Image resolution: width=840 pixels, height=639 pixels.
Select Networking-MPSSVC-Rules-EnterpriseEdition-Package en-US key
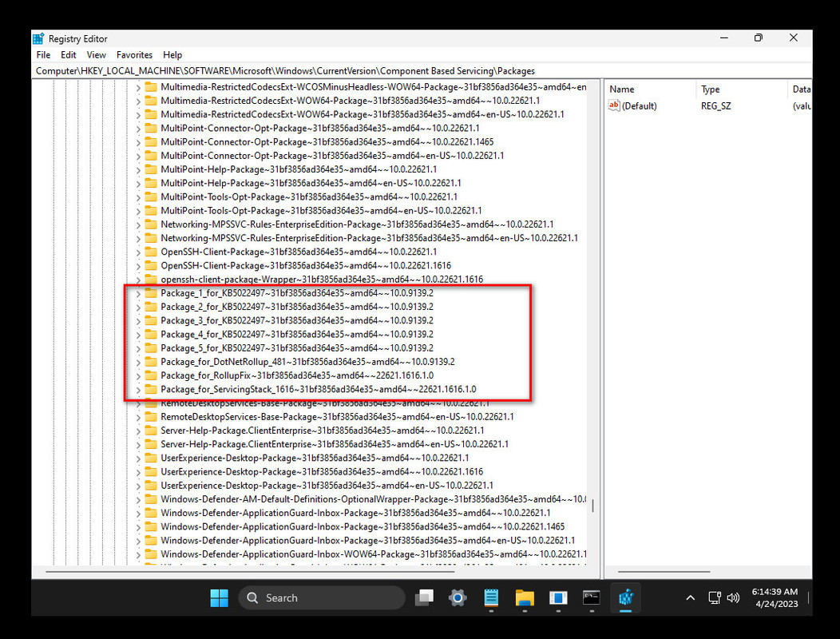[x=369, y=238]
